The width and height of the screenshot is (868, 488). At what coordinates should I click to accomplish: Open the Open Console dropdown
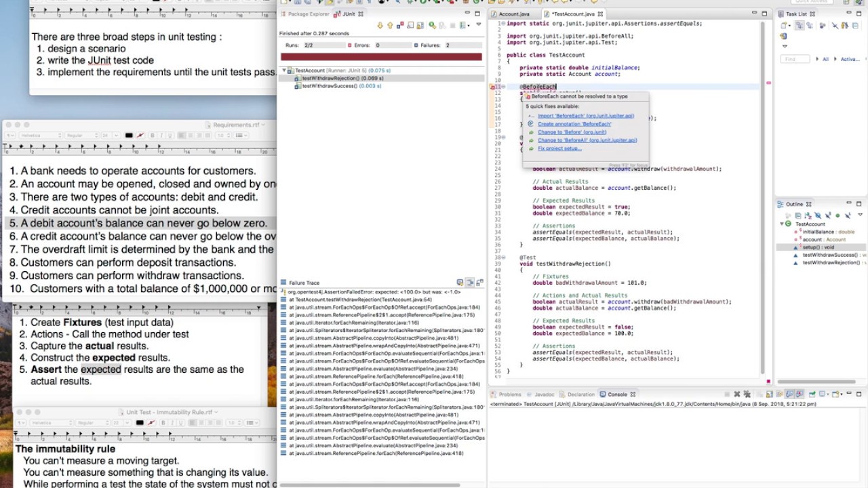pos(842,394)
